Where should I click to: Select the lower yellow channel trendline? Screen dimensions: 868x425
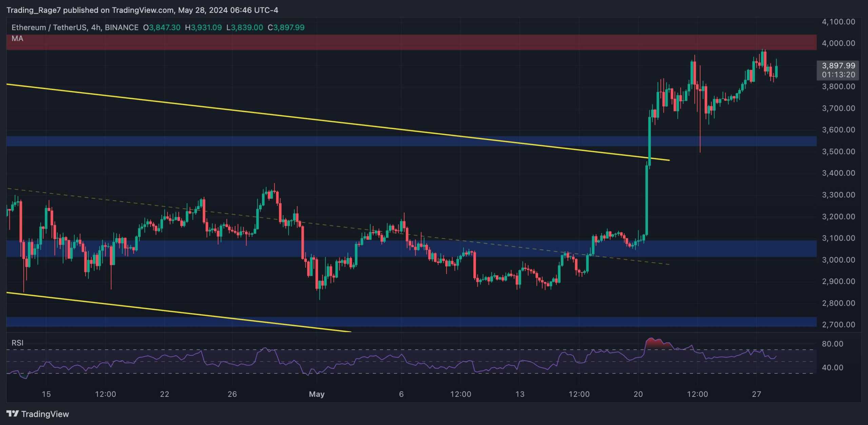170,311
